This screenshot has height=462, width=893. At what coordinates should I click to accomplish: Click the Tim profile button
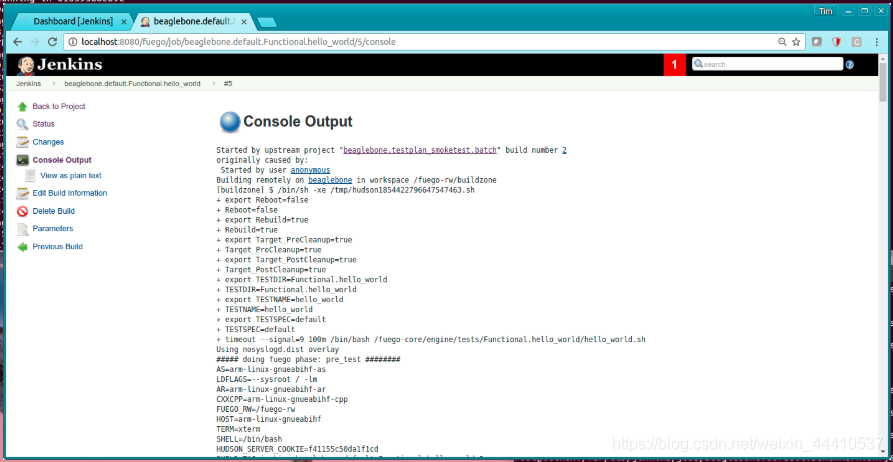pos(825,11)
